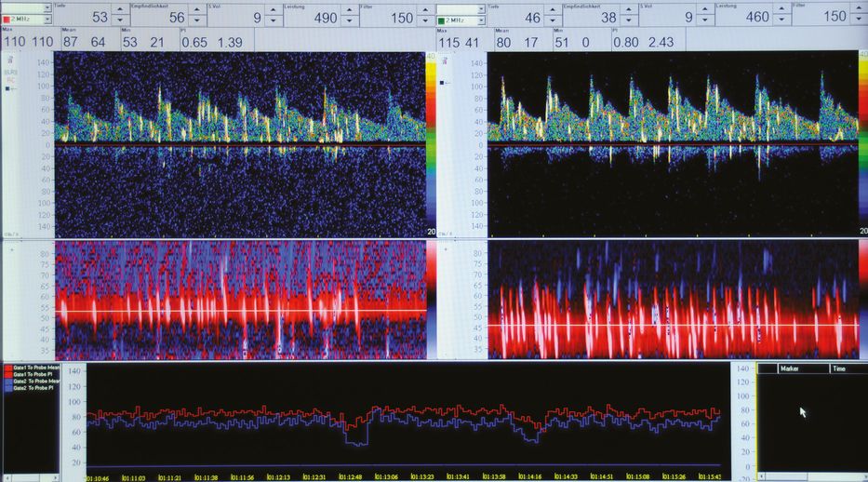Click the Marker column header

click(793, 368)
